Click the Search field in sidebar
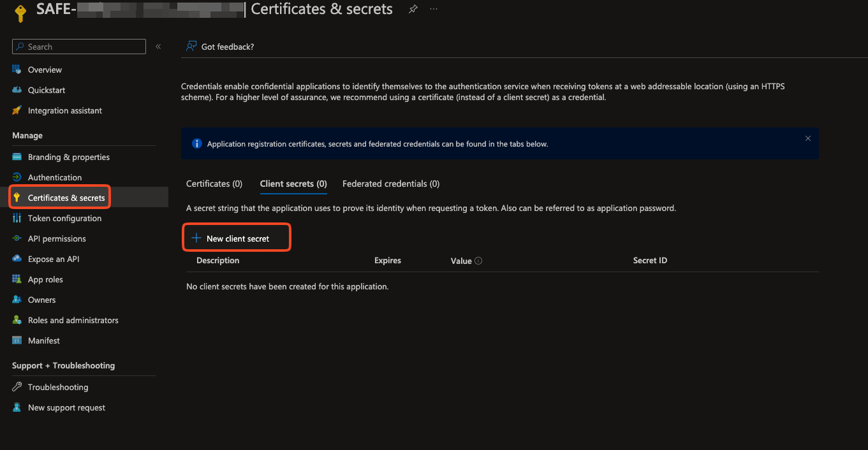This screenshot has height=450, width=868. click(x=79, y=47)
